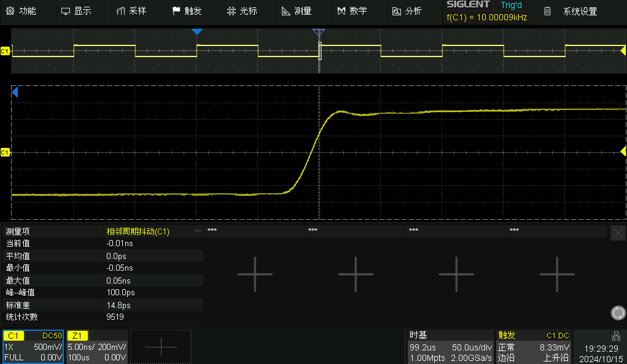Open the 时基 timebase settings box
Screen dimensions: 627x364
click(451, 347)
